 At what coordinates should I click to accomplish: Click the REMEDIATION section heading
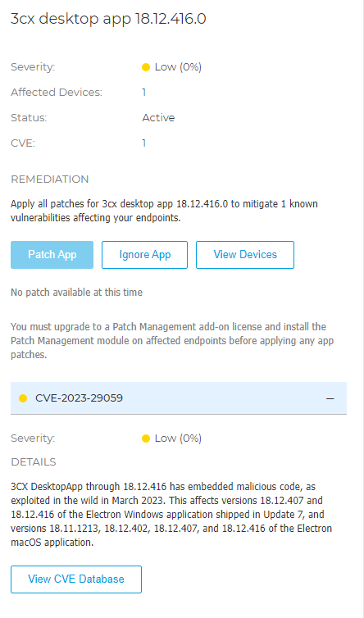[x=50, y=179]
